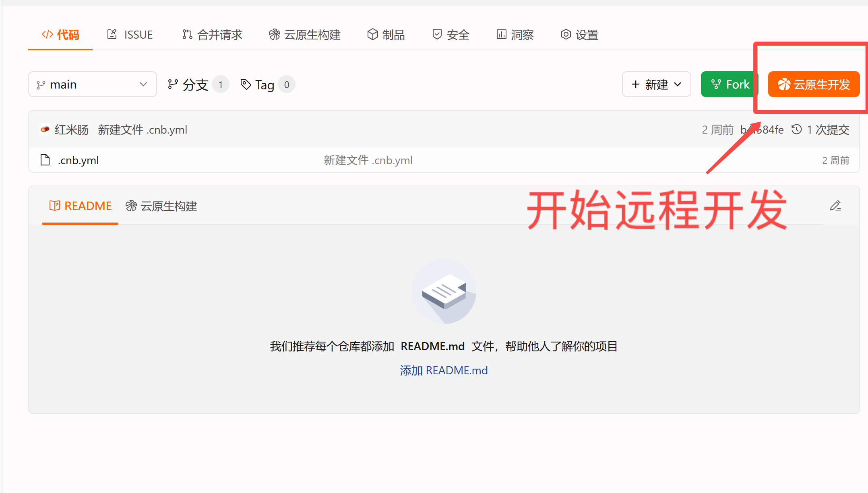This screenshot has height=493, width=868.
Task: Switch to the ISSUE tab
Action: click(x=130, y=35)
